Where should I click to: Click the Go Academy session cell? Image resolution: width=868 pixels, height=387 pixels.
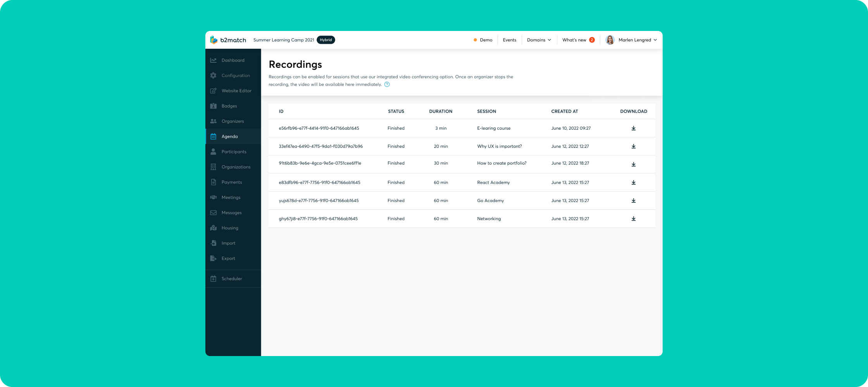pos(491,200)
